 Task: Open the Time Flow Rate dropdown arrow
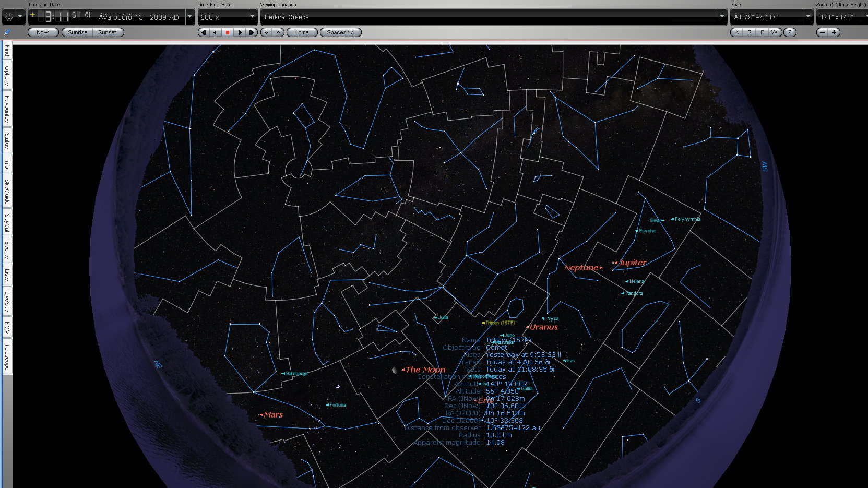click(x=252, y=17)
